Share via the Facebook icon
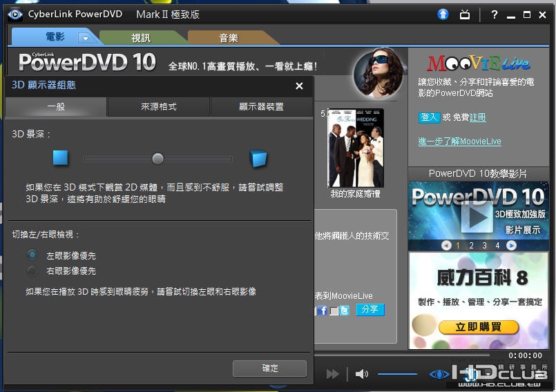This screenshot has height=392, width=556. click(x=322, y=311)
